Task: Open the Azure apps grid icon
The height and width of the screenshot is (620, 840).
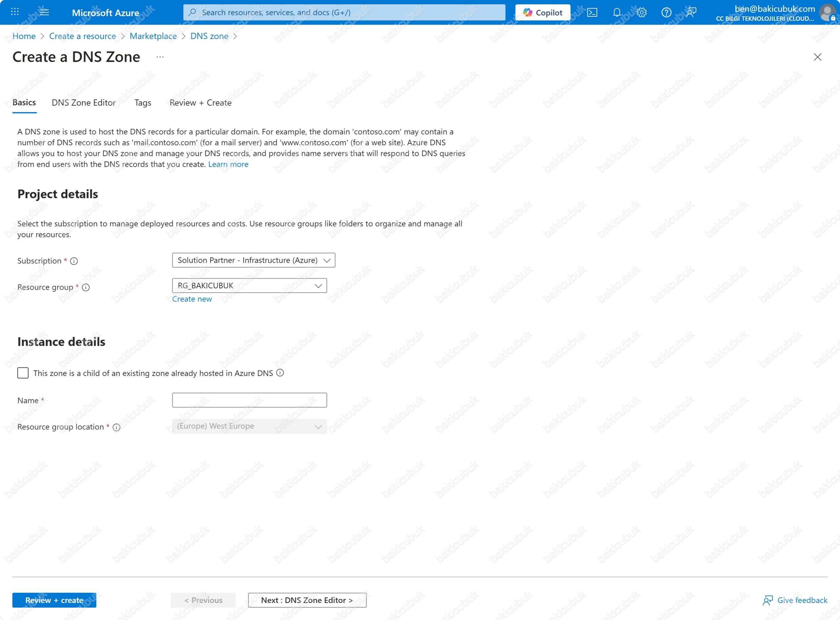Action: coord(15,12)
